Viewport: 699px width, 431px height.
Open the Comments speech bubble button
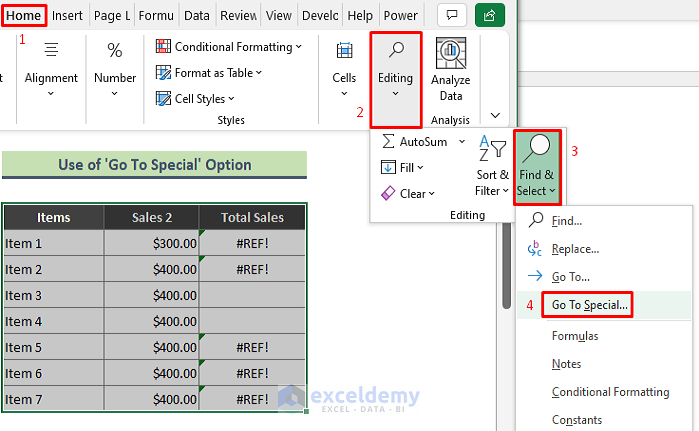pyautogui.click(x=452, y=15)
